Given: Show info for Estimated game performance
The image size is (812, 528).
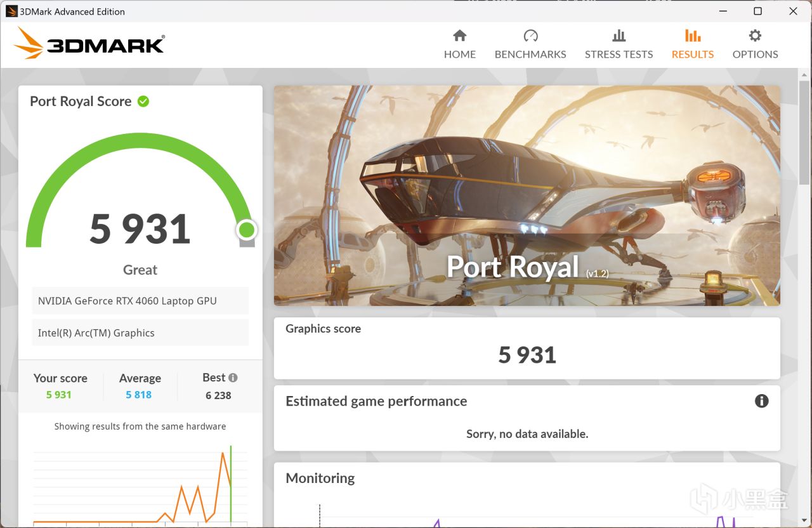Looking at the screenshot, I should point(761,401).
